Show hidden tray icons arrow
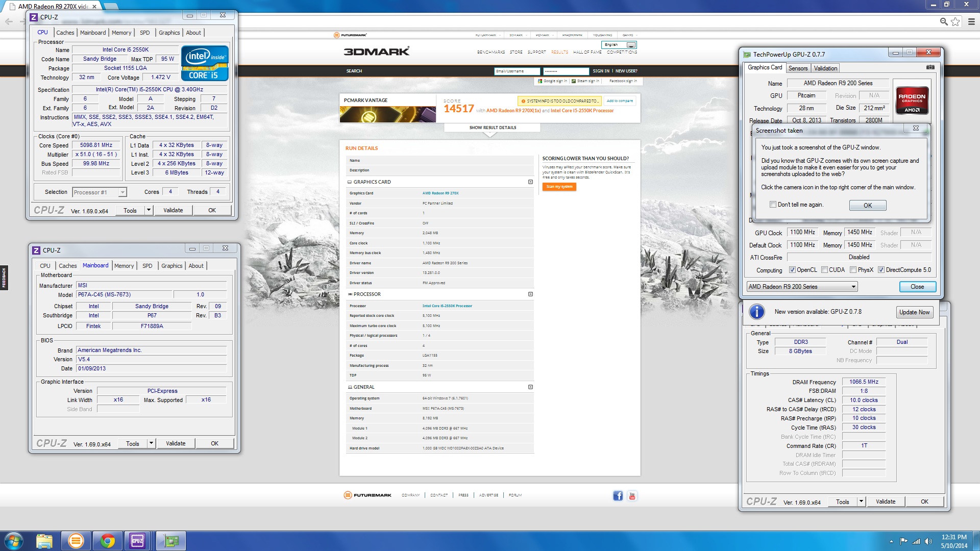 (891, 541)
